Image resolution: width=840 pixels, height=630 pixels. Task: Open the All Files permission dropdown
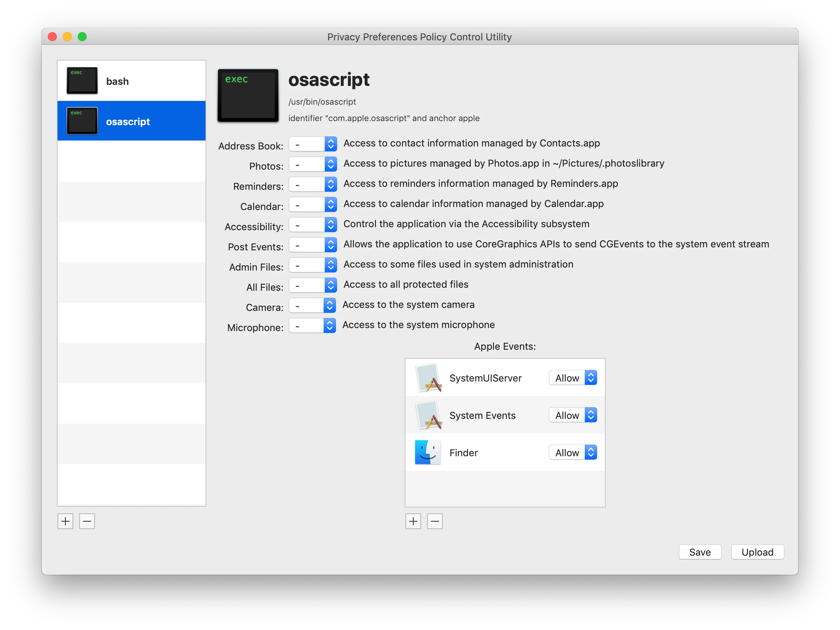tap(312, 285)
